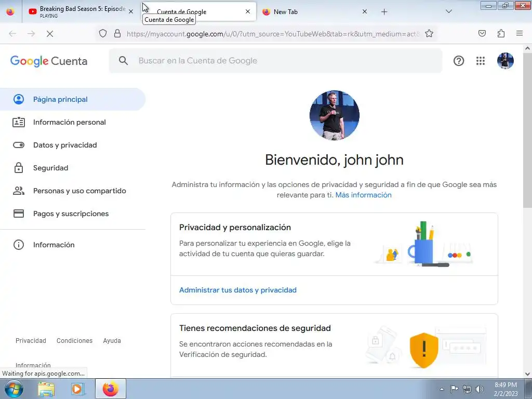The height and width of the screenshot is (399, 532).
Task: Open network status tray icon
Action: (x=467, y=389)
